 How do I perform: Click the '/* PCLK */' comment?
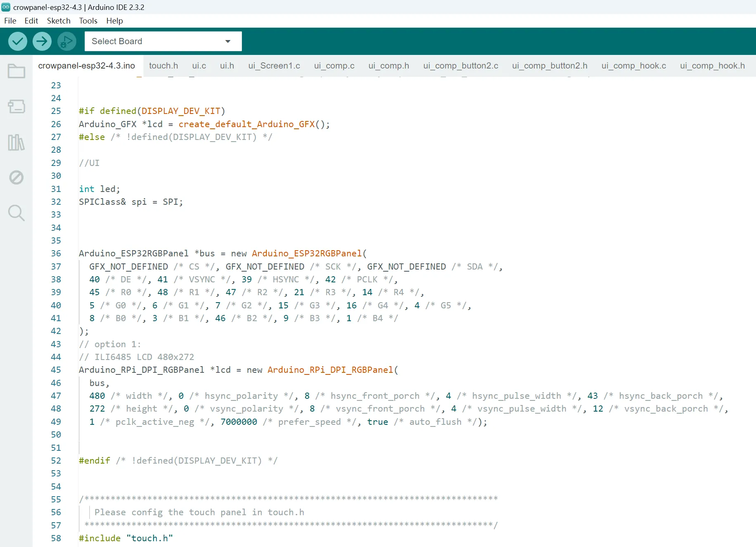click(367, 279)
